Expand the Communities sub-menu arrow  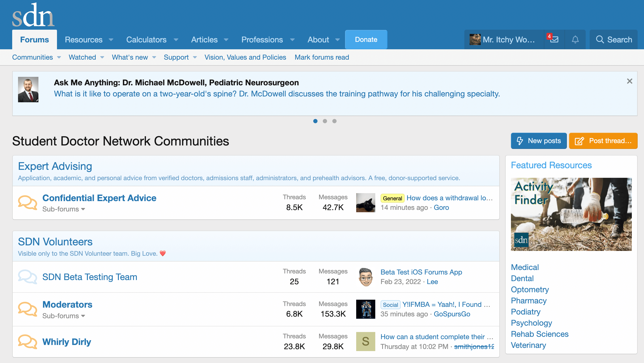click(59, 57)
